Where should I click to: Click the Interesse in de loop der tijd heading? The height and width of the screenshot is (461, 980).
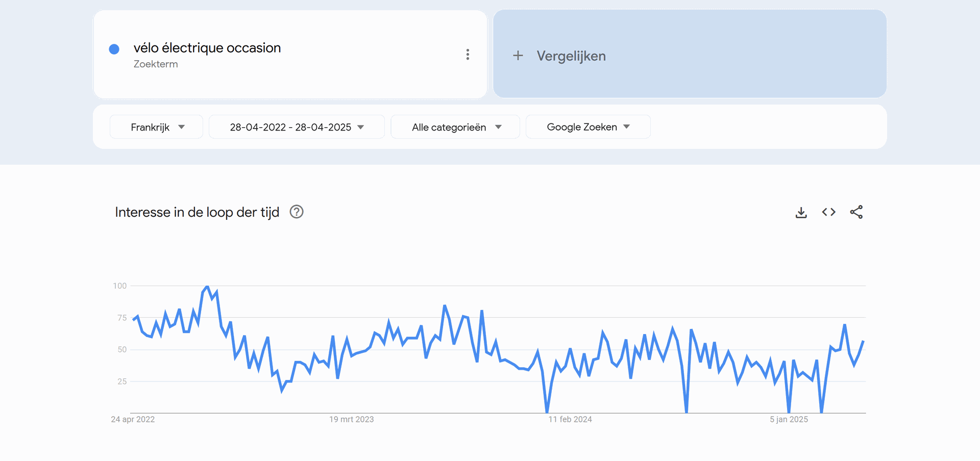pos(197,212)
